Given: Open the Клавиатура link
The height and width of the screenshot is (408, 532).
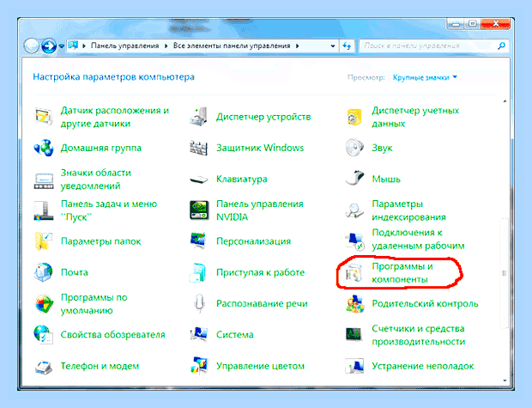Looking at the screenshot, I should pos(242,180).
